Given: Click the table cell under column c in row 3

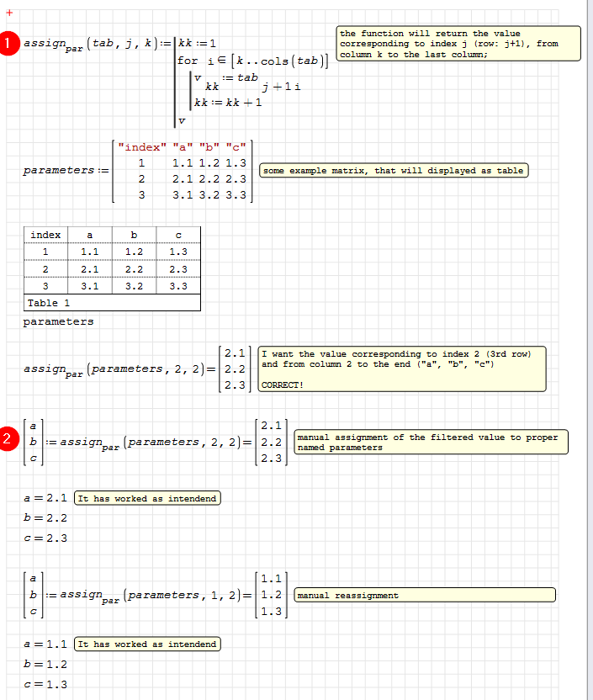Looking at the screenshot, I should click(178, 286).
